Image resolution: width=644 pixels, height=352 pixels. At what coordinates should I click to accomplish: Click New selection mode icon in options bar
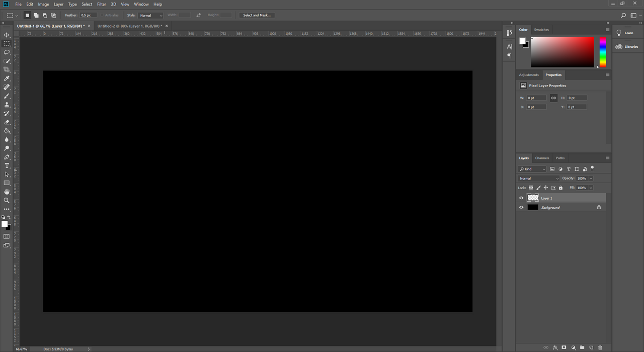click(28, 15)
